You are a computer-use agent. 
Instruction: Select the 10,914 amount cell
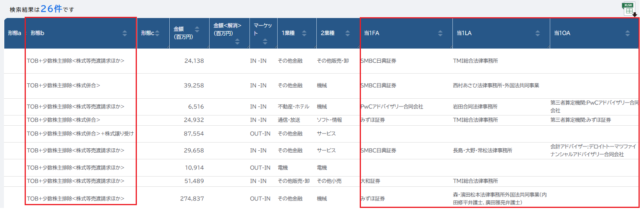click(194, 168)
